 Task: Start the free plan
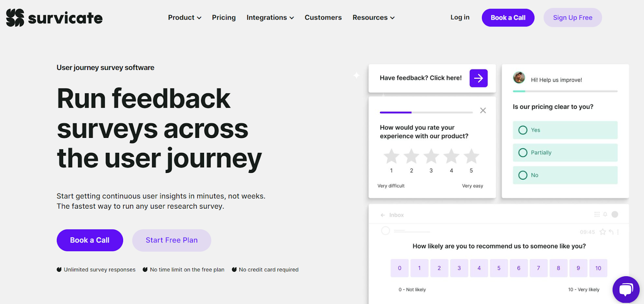tap(171, 240)
